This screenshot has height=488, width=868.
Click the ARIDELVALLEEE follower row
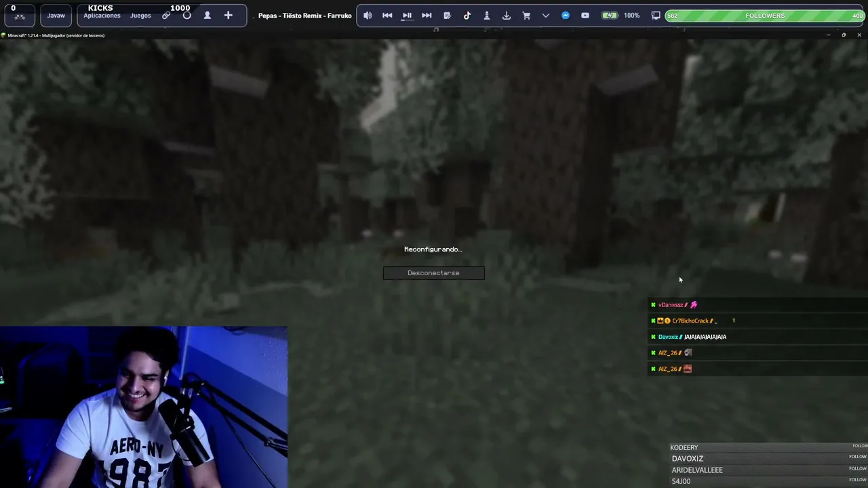768,470
